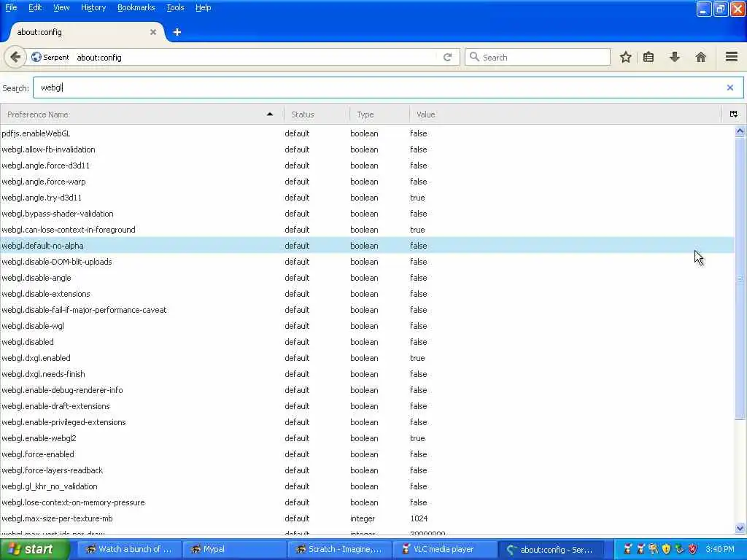
Task: Select webgl.dxgl.enabled preference
Action: pyautogui.click(x=367, y=358)
